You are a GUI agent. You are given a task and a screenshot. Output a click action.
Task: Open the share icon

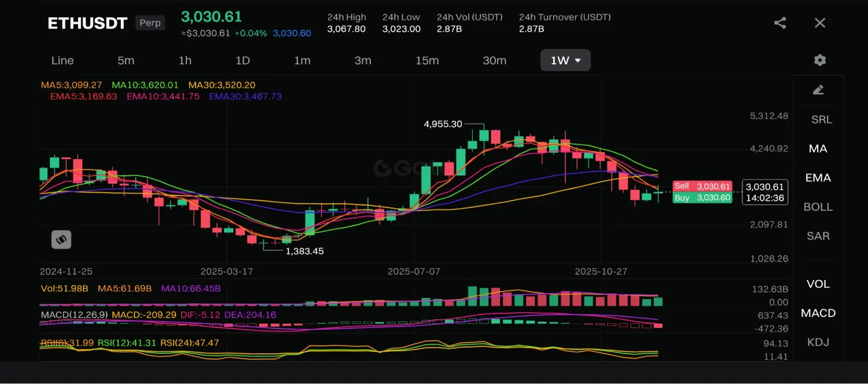780,23
